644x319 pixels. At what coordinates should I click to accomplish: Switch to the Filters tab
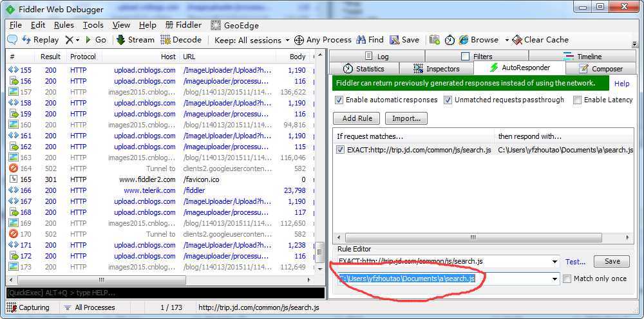tap(477, 56)
